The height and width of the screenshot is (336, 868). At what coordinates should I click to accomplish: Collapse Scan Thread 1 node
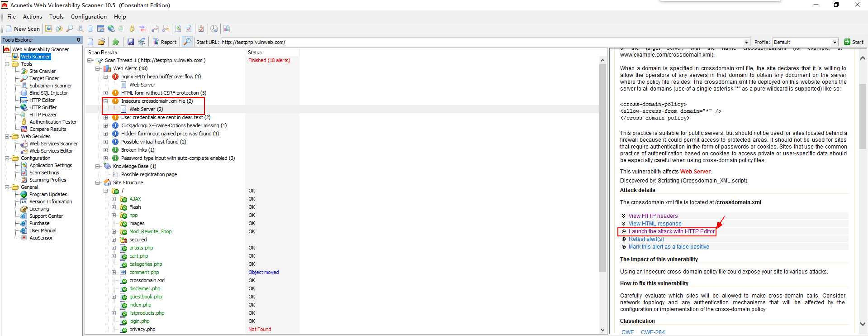pyautogui.click(x=90, y=60)
